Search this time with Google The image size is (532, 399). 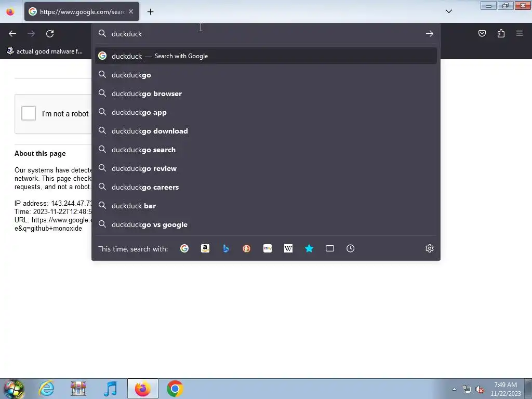184,249
